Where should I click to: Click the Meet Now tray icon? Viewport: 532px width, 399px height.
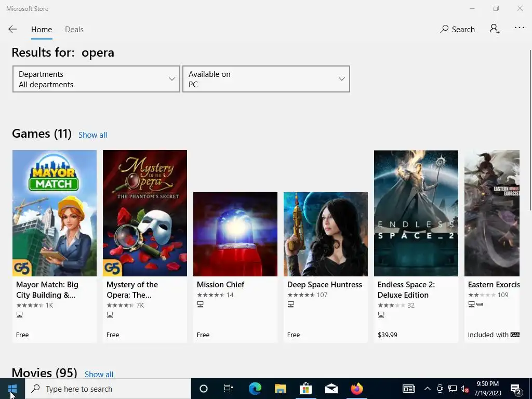[x=440, y=389]
